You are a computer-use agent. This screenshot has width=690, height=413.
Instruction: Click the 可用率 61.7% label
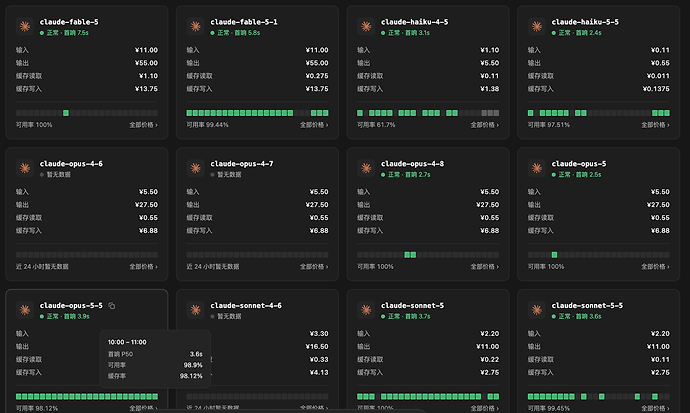point(376,125)
